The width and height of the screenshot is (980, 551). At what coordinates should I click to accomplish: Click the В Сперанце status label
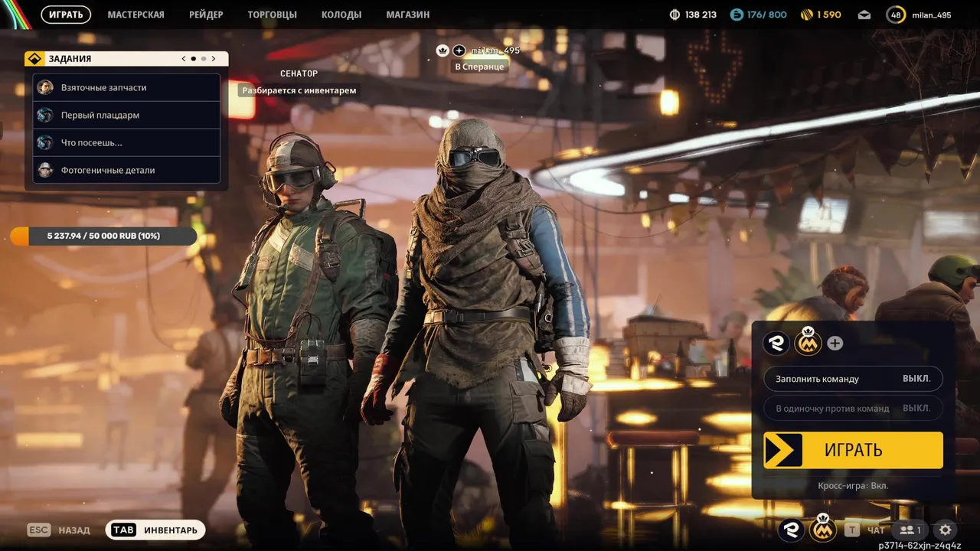point(479,67)
